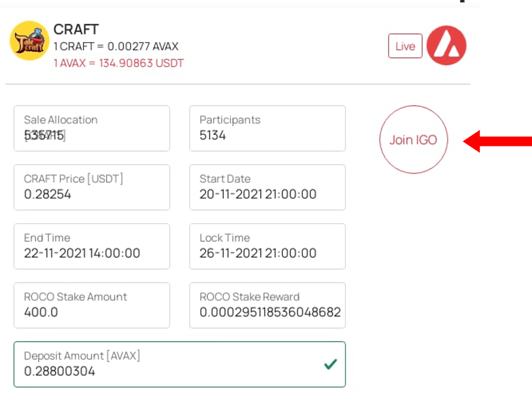Click the green side panel on the right

click(506, 266)
